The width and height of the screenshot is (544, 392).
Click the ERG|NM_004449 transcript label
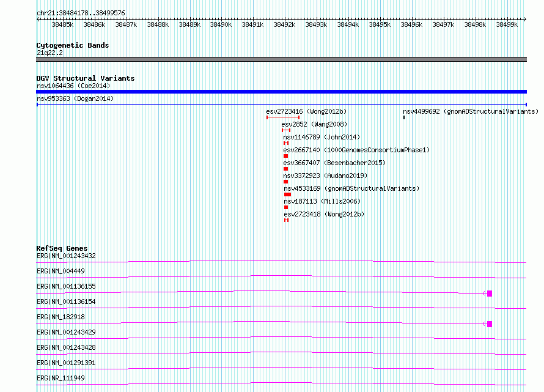(61, 271)
